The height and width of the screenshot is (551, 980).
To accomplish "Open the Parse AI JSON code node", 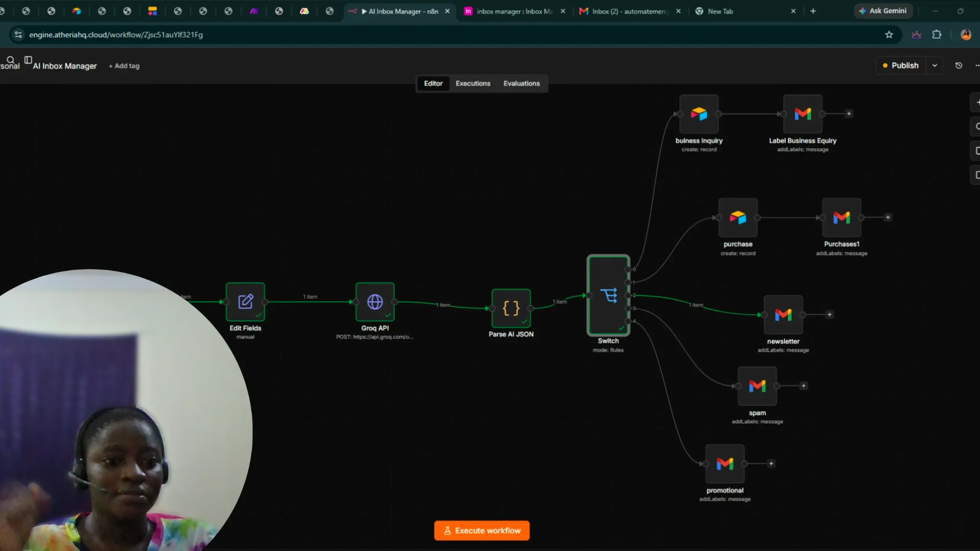I will [511, 308].
